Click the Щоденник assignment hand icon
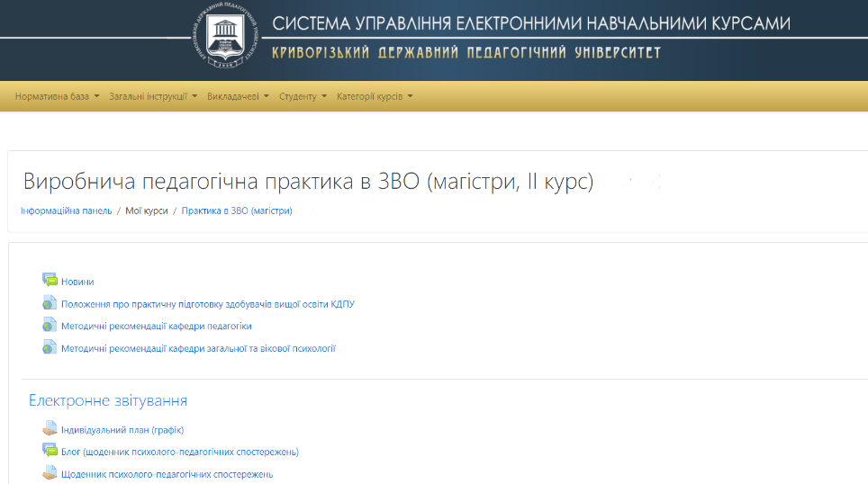 (x=50, y=473)
